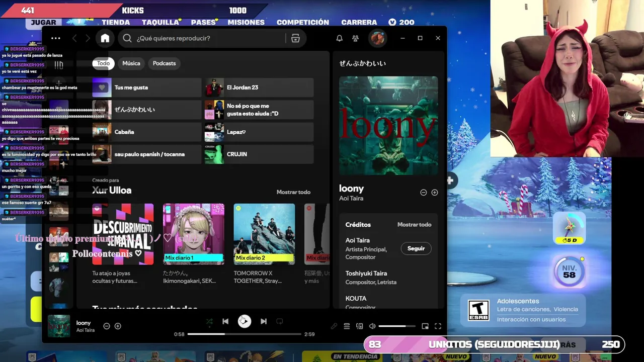Open the PASES tab in Fortnite

[x=203, y=22]
